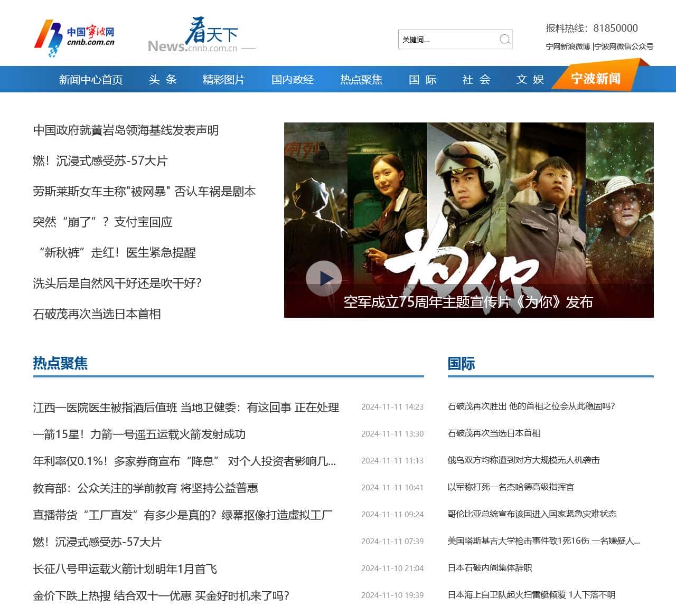Open 洗头后是自然风干好还是吹干好 headline

(117, 283)
